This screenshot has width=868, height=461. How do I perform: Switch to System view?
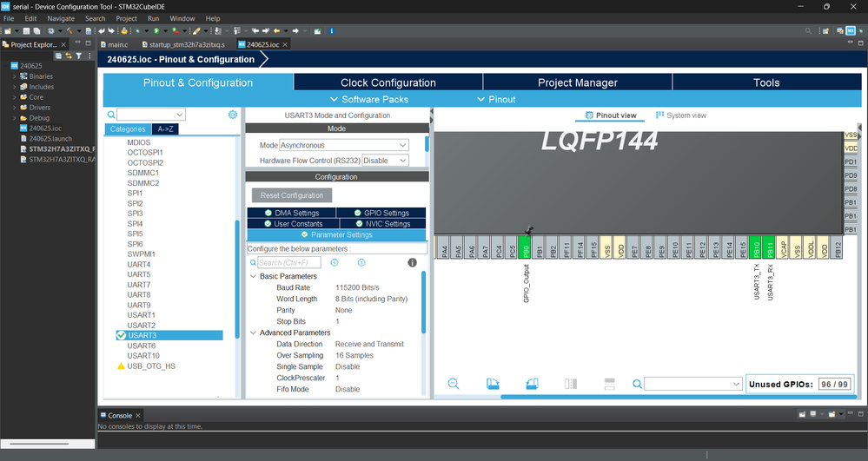681,115
